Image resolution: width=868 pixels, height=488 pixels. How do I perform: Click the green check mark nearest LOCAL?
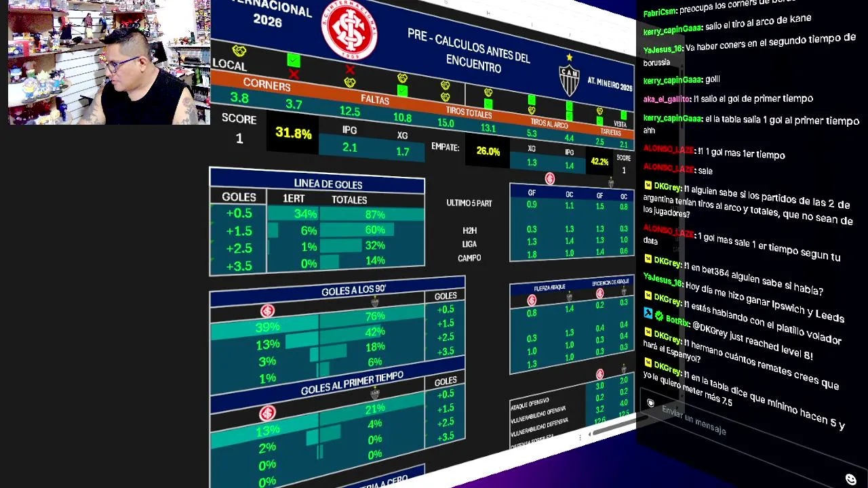294,60
